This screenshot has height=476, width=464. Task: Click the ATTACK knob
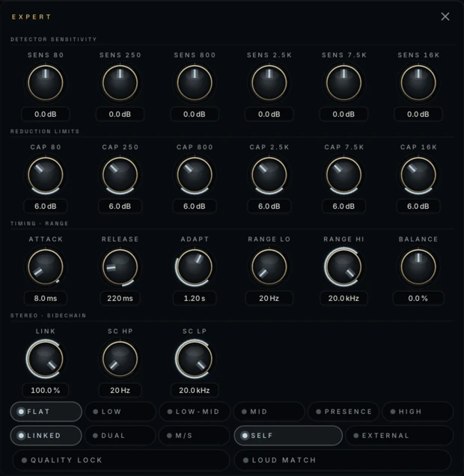(x=46, y=267)
